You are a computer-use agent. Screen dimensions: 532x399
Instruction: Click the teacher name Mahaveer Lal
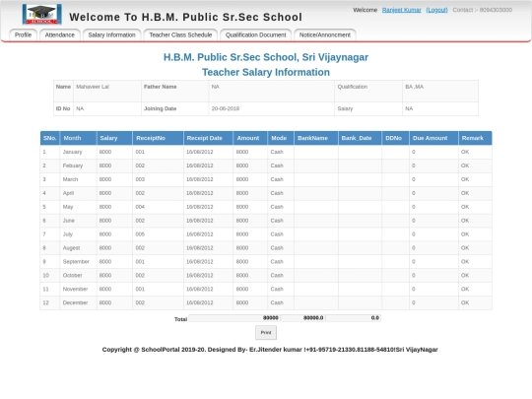93,87
